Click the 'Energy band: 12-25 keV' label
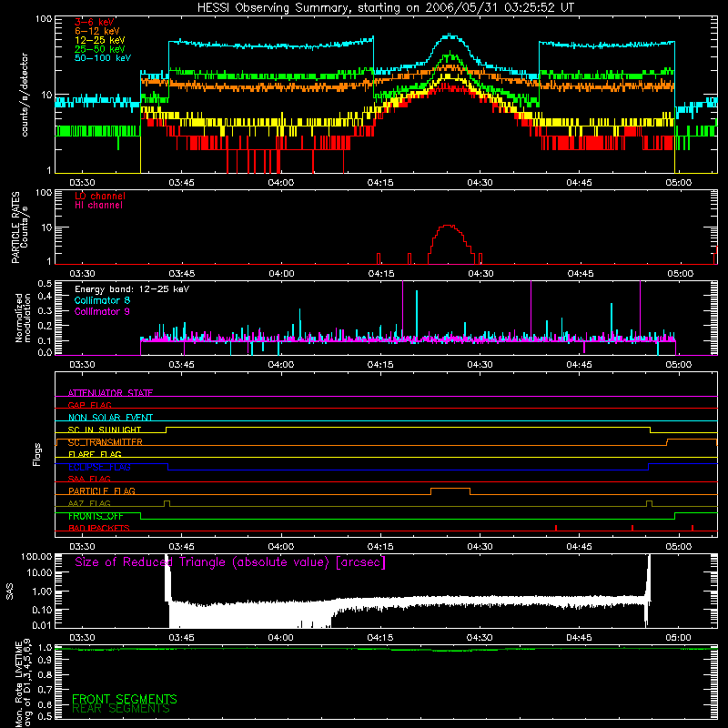This screenshot has height=728, width=728. pyautogui.click(x=132, y=289)
